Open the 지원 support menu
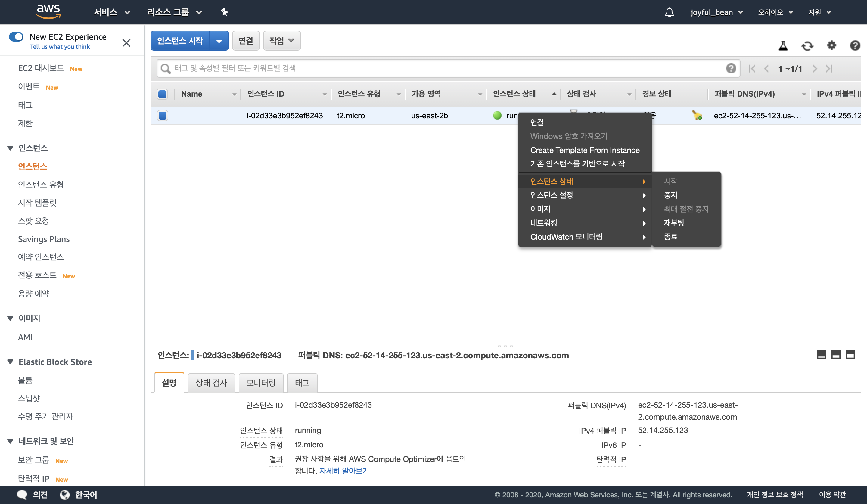This screenshot has width=867, height=504. (819, 12)
